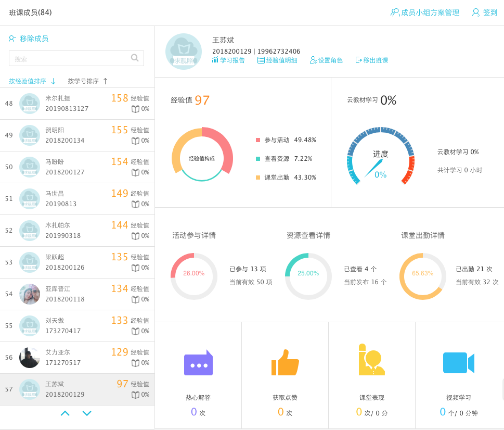Click in the 搜索 member search field
Viewport: 504px width, 430px height.
click(x=70, y=59)
